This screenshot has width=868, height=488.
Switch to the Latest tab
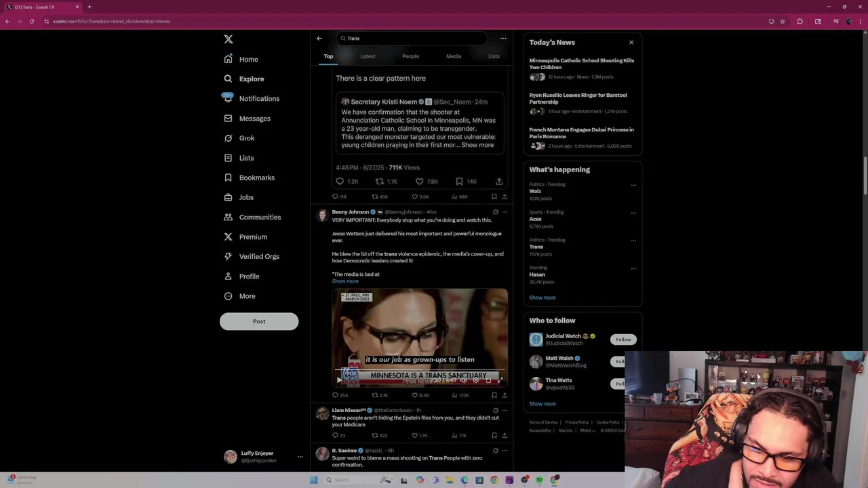click(x=368, y=56)
